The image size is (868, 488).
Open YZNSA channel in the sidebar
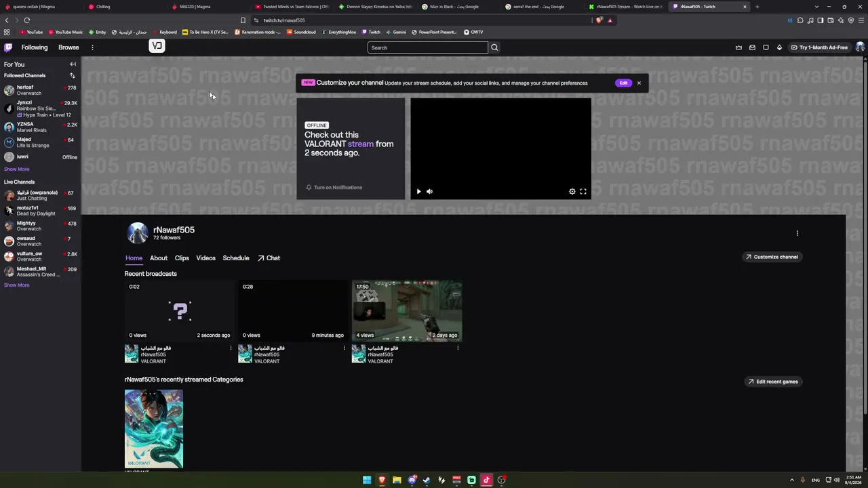(41, 127)
